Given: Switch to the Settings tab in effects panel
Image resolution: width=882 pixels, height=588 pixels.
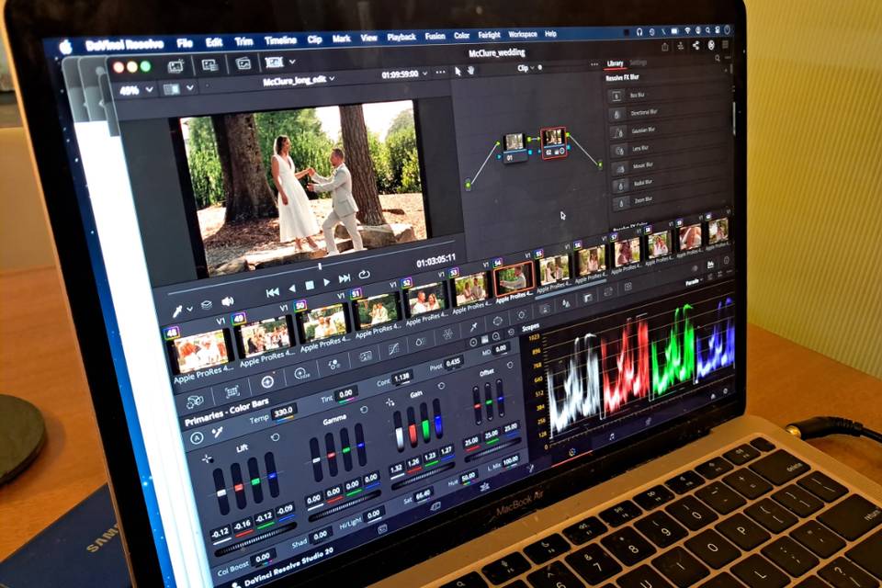Looking at the screenshot, I should 638,62.
